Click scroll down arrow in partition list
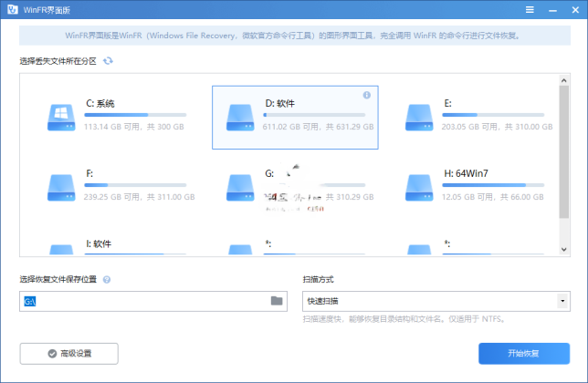 coord(563,249)
